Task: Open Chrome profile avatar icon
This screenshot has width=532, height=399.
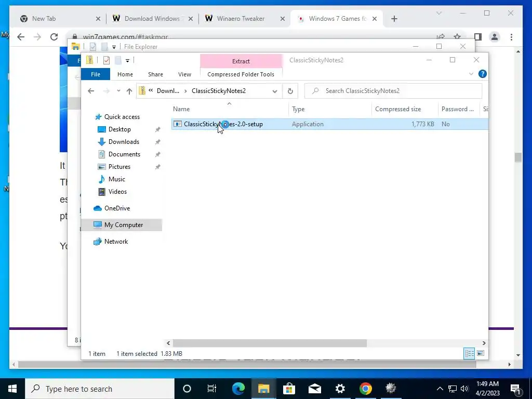Action: pyautogui.click(x=495, y=37)
